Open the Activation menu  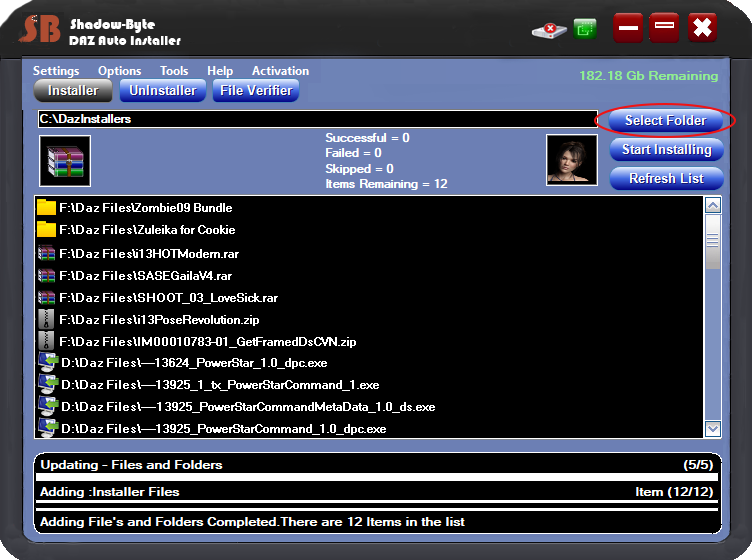pos(281,71)
